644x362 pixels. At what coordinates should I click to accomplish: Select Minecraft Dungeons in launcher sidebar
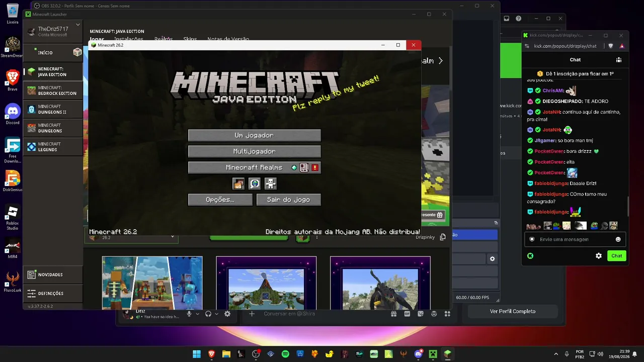54,128
